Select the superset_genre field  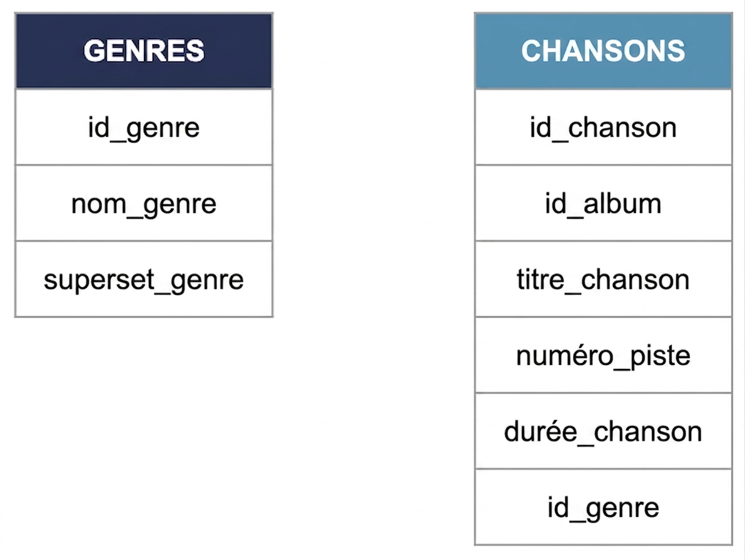click(144, 279)
